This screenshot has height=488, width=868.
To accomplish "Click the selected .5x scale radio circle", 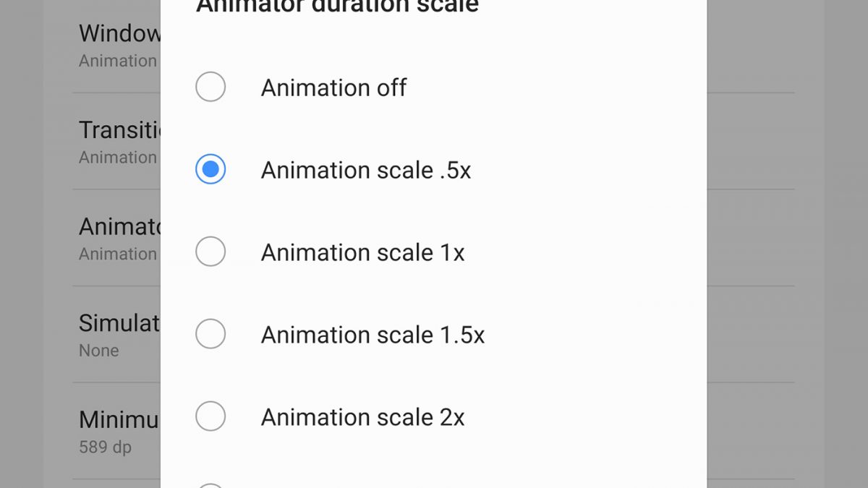I will (x=210, y=170).
